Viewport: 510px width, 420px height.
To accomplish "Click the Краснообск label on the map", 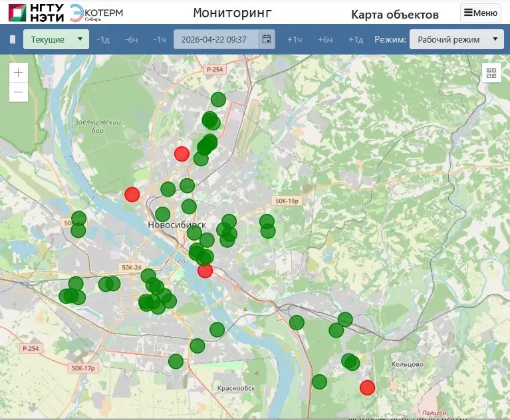I will (x=236, y=388).
